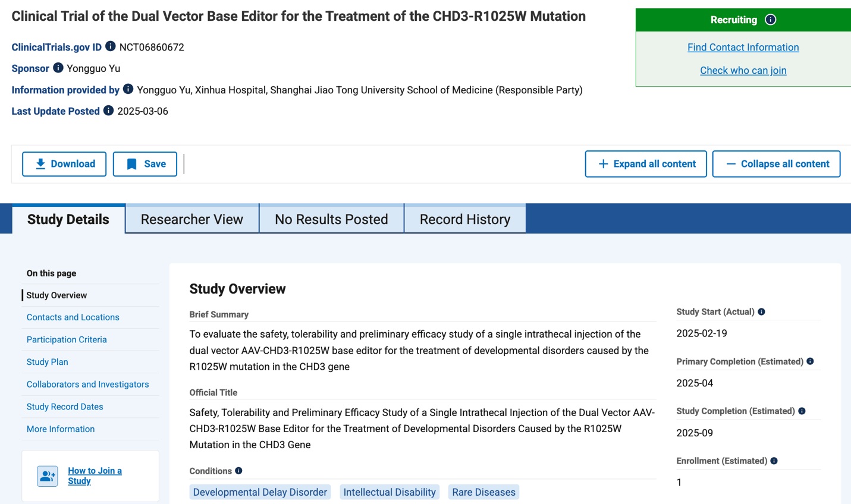Expand all content sections
The height and width of the screenshot is (504, 851).
coord(646,164)
